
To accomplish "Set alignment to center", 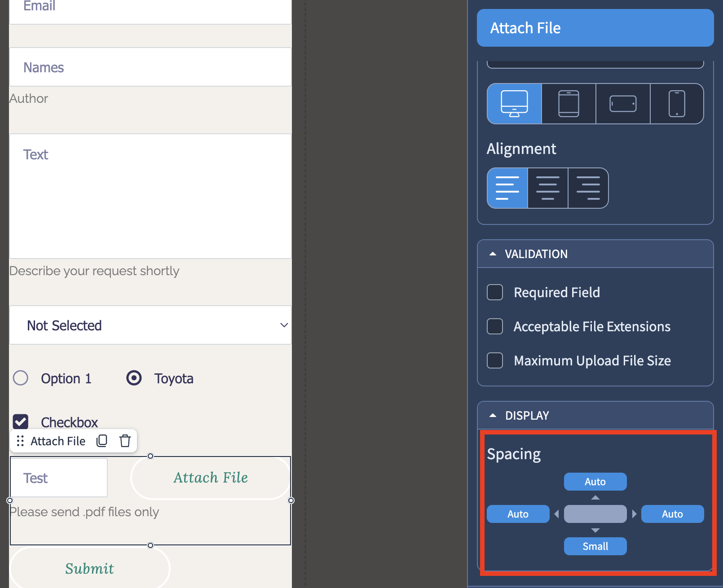I will [548, 188].
